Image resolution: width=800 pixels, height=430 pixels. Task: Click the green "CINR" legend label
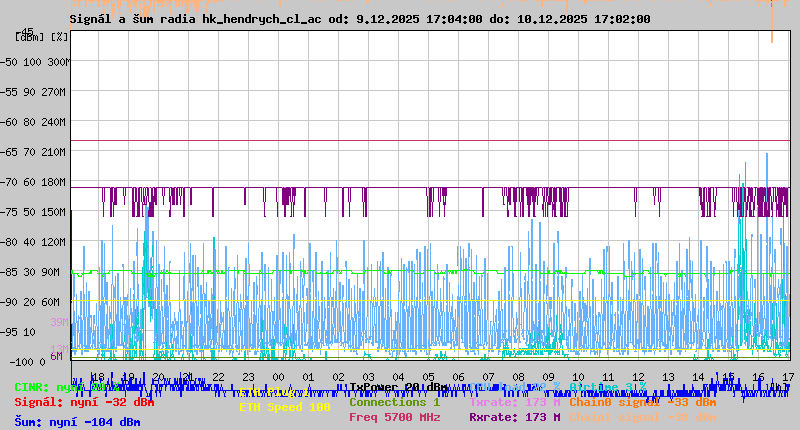coord(30,386)
